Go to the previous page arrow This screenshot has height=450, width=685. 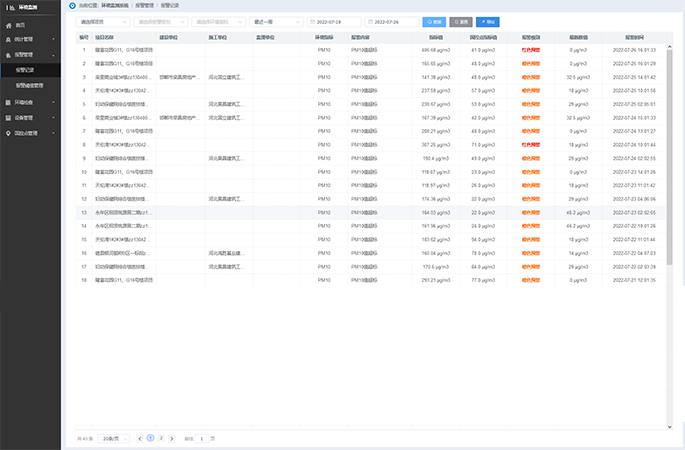(x=140, y=438)
